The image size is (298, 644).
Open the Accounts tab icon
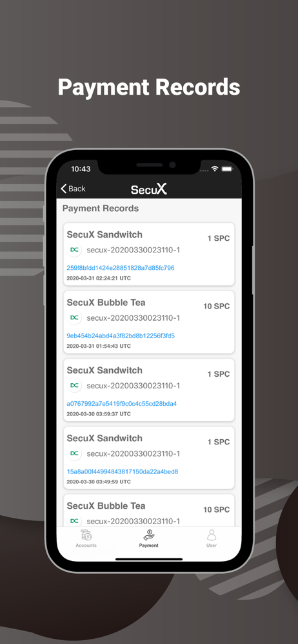coord(86,535)
